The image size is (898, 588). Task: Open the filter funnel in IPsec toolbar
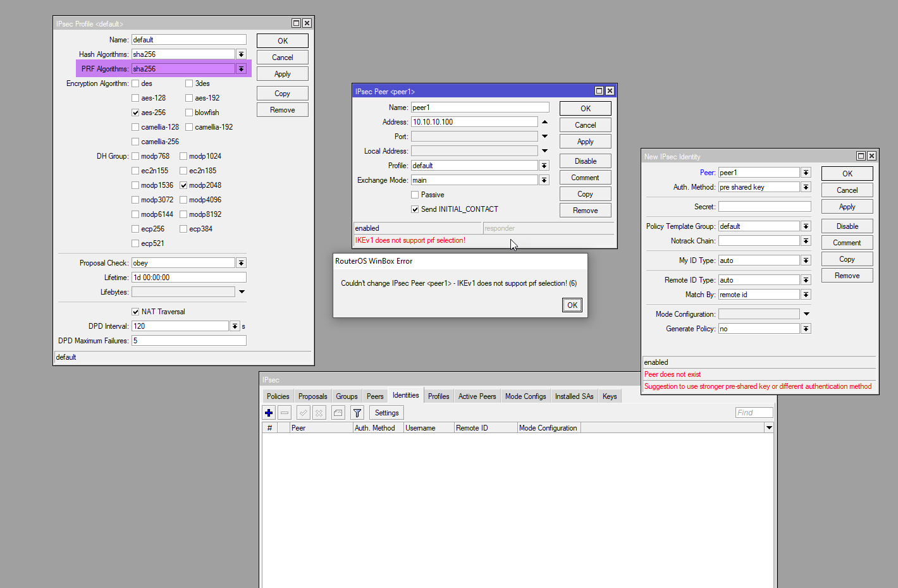pos(357,413)
